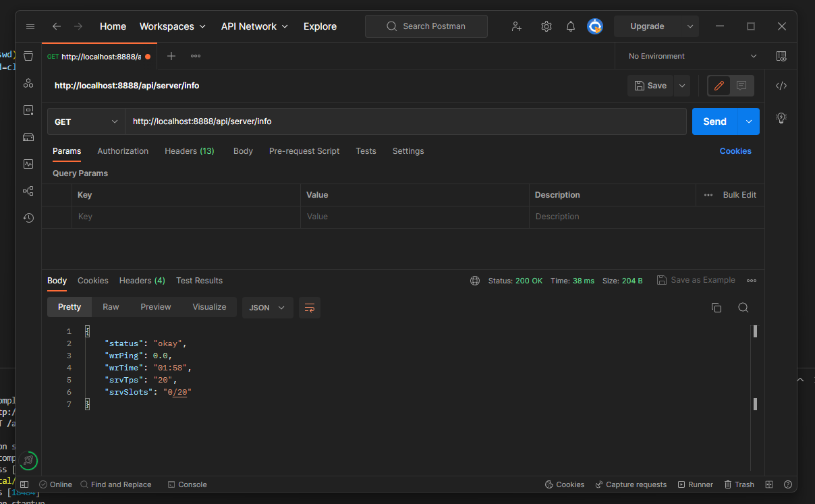Open the response Headers (4) tab

coord(142,281)
